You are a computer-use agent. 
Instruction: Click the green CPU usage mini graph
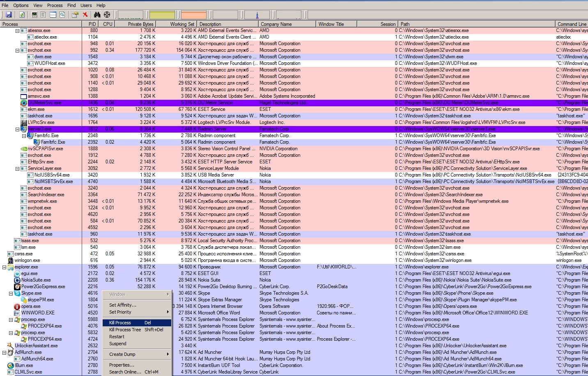click(x=131, y=15)
